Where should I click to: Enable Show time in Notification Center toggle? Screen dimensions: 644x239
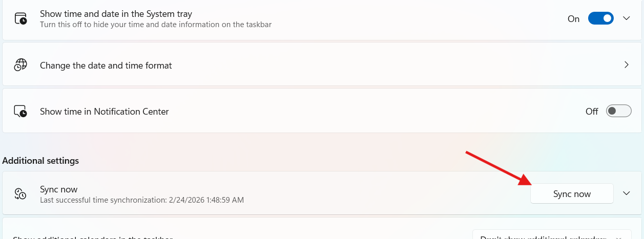click(x=618, y=111)
